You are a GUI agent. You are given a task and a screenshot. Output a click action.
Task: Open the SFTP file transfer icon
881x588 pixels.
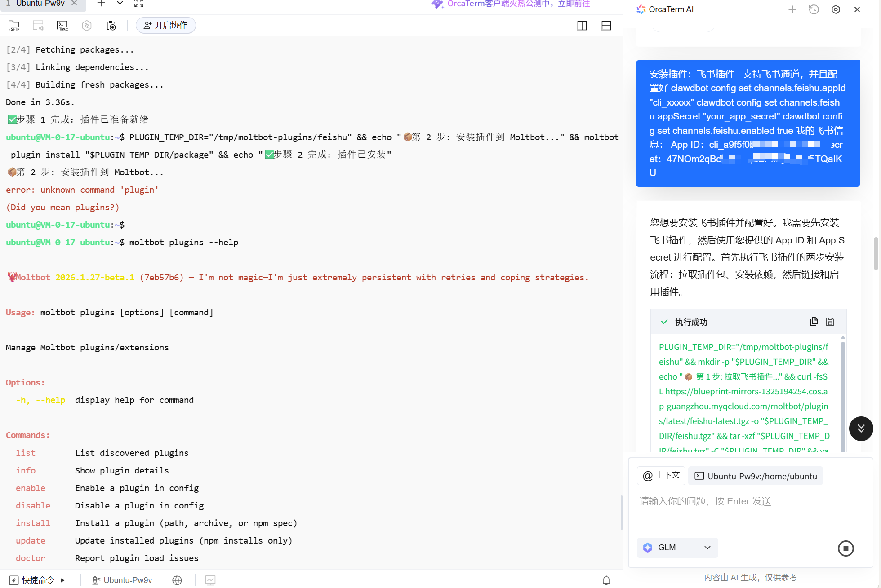click(14, 26)
